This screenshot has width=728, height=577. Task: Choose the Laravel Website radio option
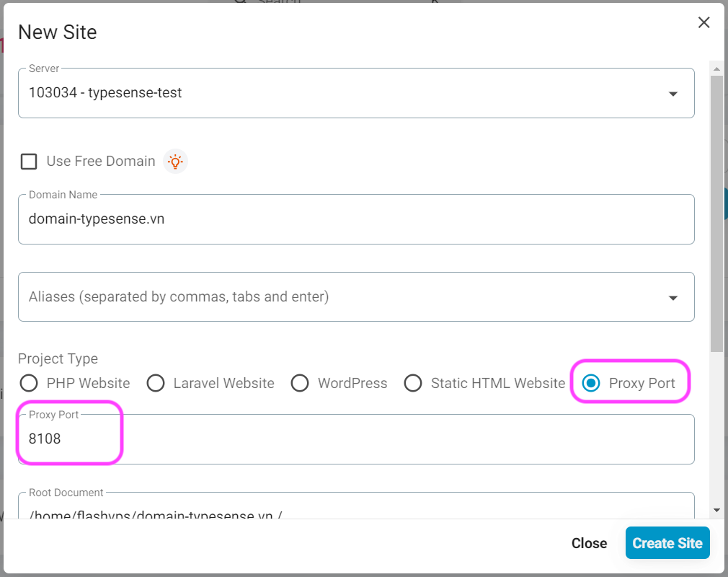tap(156, 383)
